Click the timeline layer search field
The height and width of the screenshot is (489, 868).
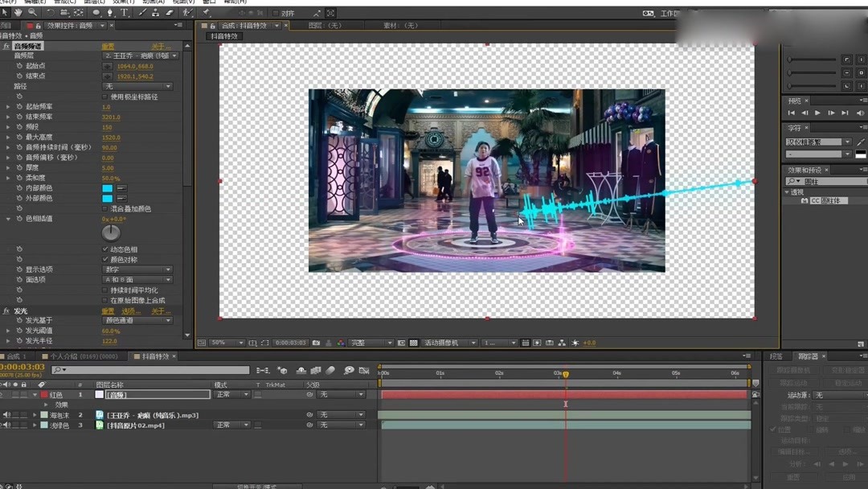pos(149,370)
